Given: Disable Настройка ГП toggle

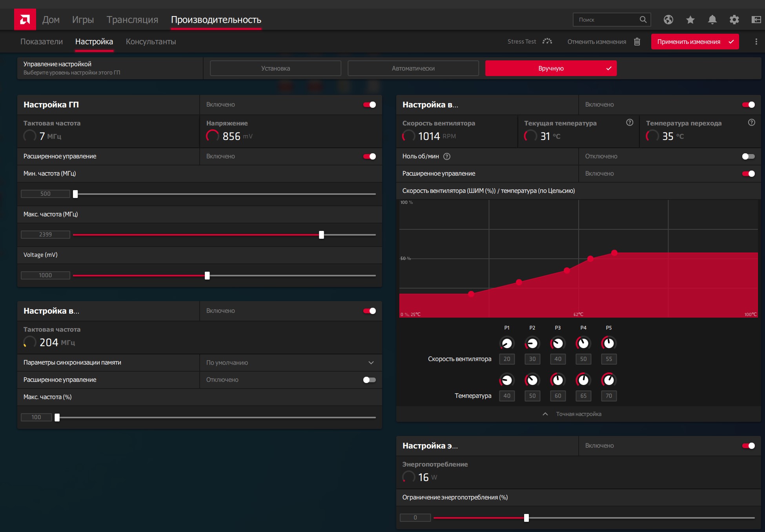Looking at the screenshot, I should 369,105.
